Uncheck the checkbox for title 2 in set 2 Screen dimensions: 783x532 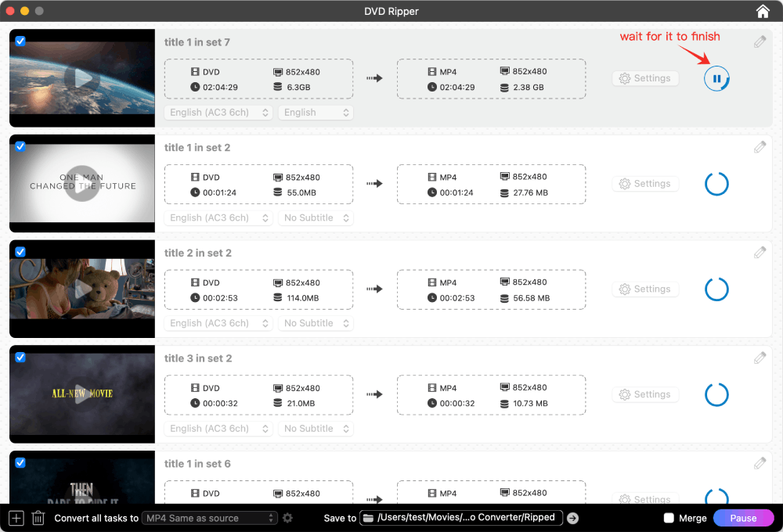(20, 252)
